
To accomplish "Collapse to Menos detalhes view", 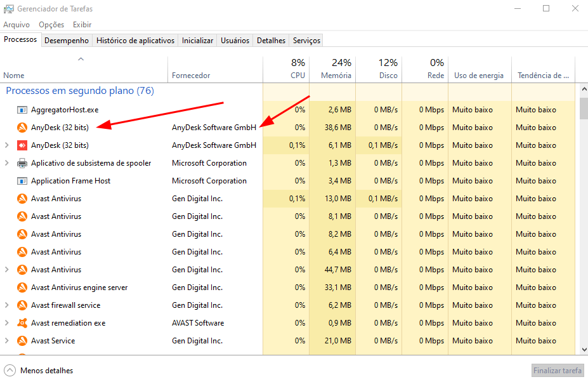I will [x=39, y=371].
